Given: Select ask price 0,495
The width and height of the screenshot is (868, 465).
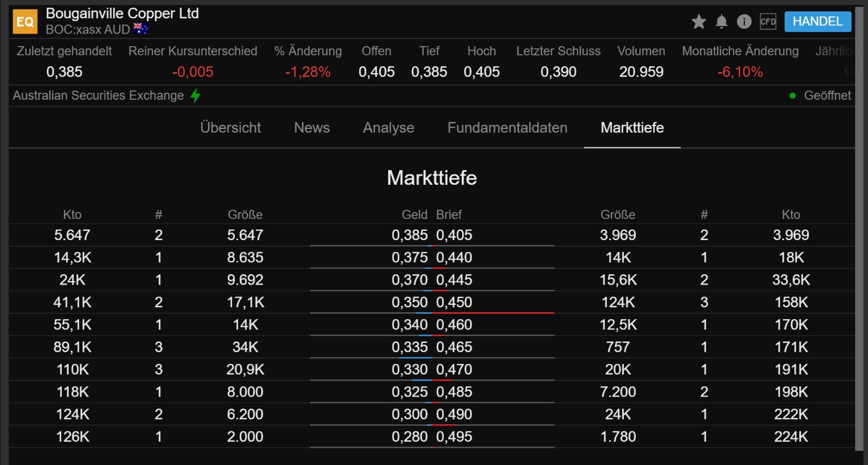Looking at the screenshot, I should coord(454,437).
